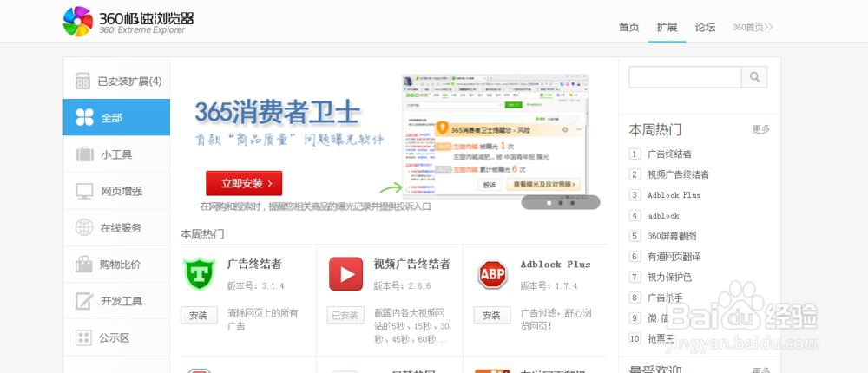Select 公示区 category
This screenshot has height=373, width=868.
click(x=116, y=337)
